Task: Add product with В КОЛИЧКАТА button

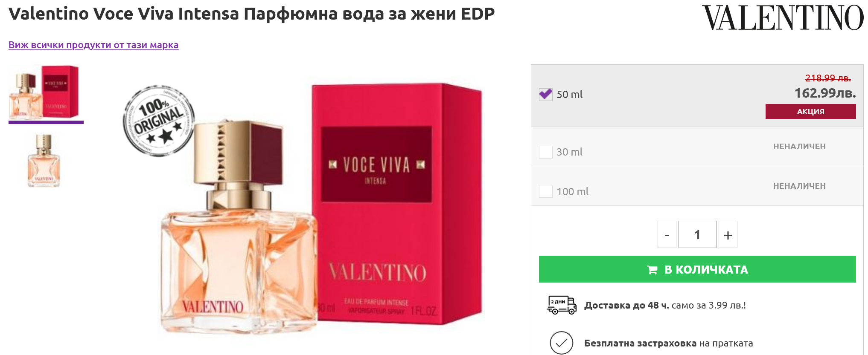Action: pyautogui.click(x=697, y=269)
